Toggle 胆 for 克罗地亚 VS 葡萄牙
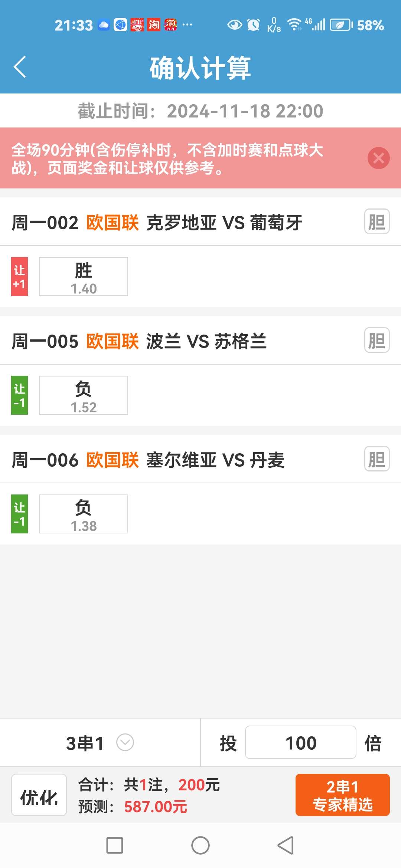Viewport: 401px width, 868px height. (x=377, y=221)
